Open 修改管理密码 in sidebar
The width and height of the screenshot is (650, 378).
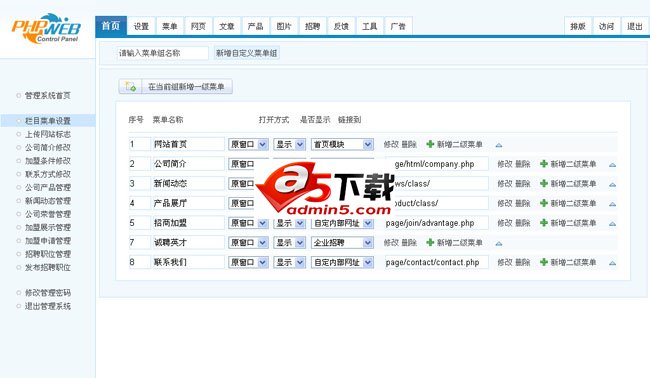click(48, 293)
